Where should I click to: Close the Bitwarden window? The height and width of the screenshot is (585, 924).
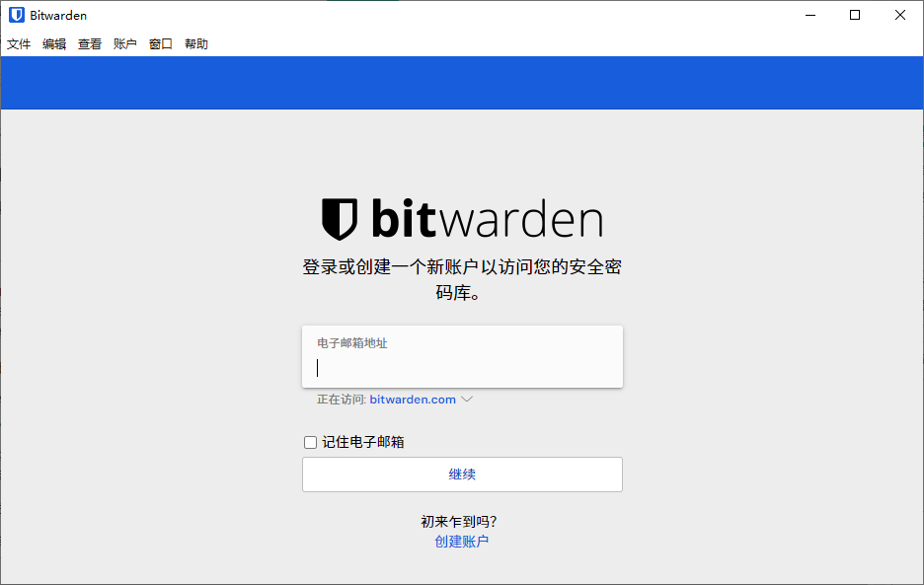tap(900, 16)
